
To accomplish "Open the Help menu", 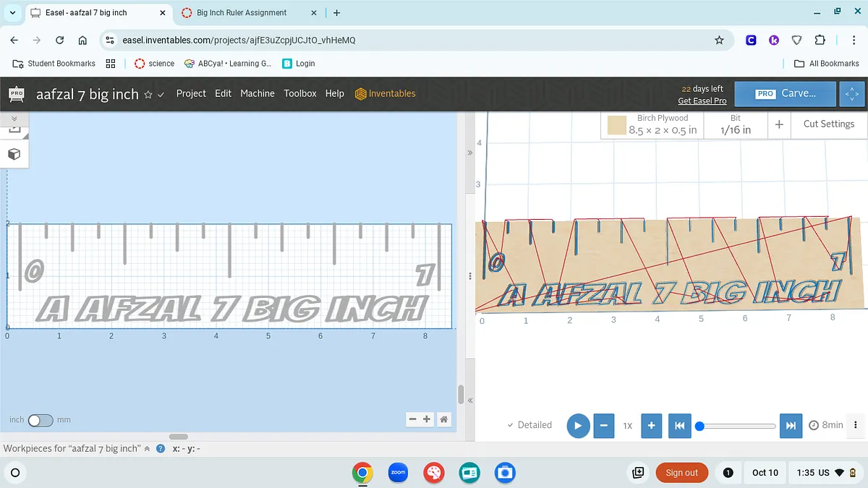I will coord(335,93).
